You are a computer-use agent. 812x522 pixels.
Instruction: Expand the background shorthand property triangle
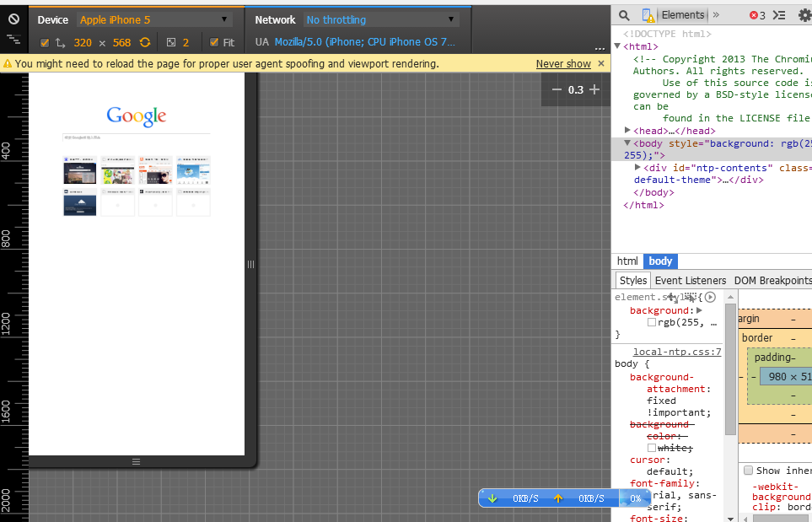coord(699,310)
